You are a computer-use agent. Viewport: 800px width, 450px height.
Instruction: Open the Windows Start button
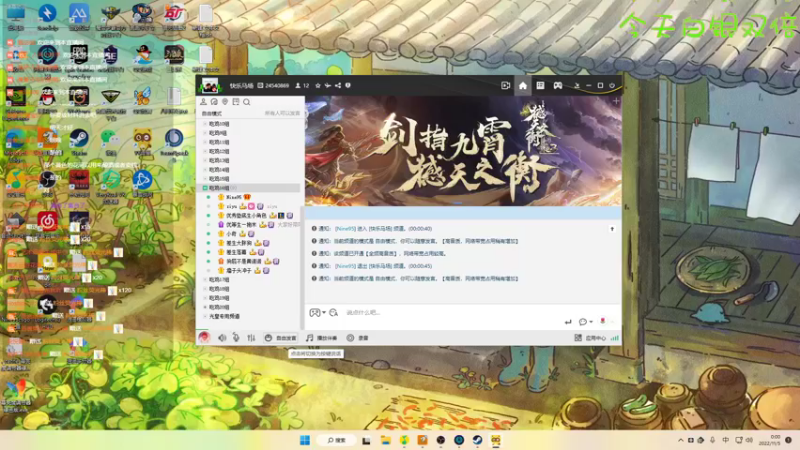tap(305, 440)
